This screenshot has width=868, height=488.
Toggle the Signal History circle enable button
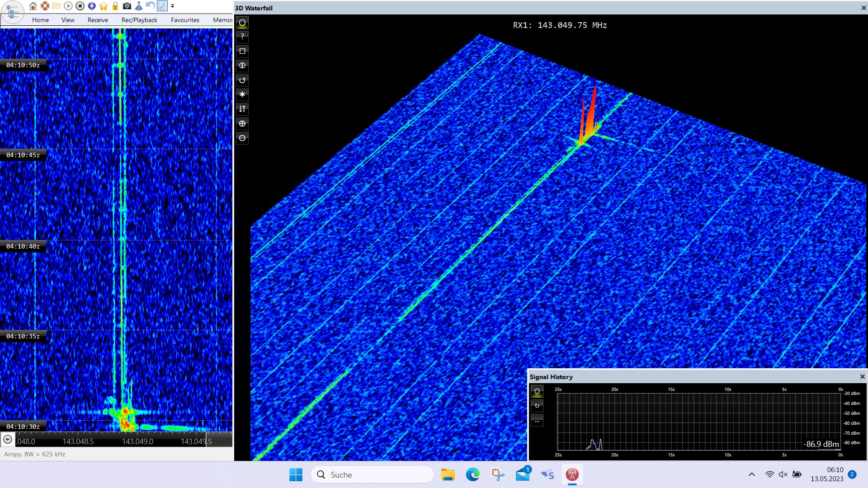coord(537,391)
